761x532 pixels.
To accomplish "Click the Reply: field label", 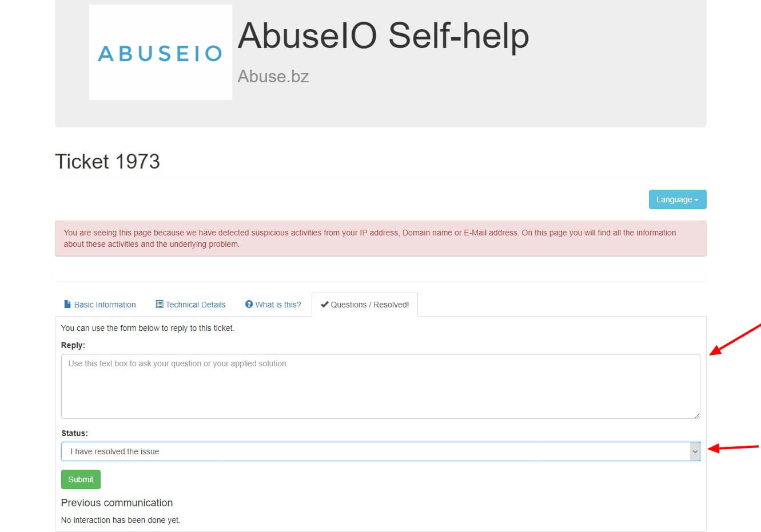I will (73, 345).
